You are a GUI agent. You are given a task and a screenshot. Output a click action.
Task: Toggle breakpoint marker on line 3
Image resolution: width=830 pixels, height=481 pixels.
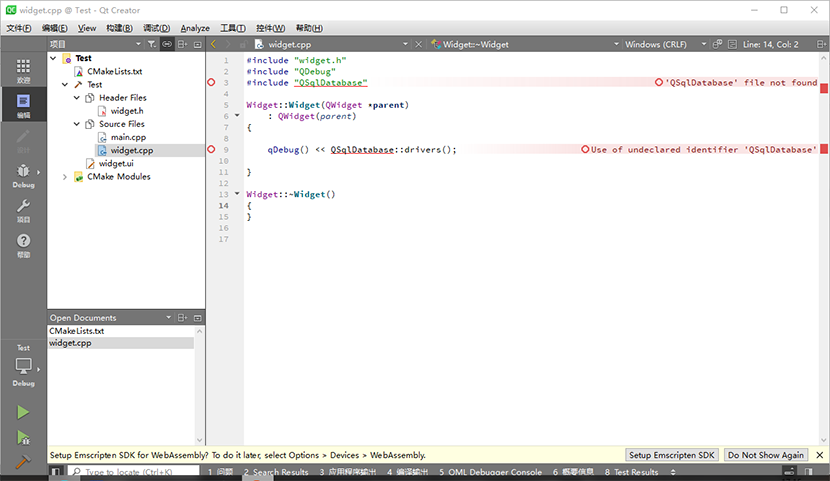pyautogui.click(x=211, y=83)
